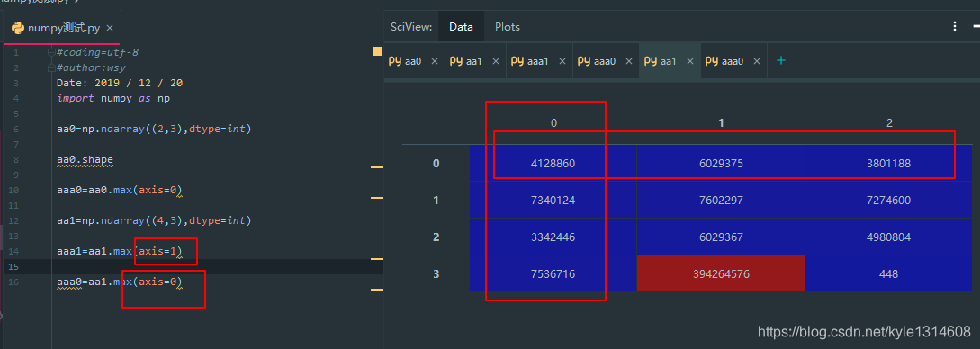The height and width of the screenshot is (349, 980).
Task: Place cursor on 'aa0.shape' line
Action: coord(85,159)
